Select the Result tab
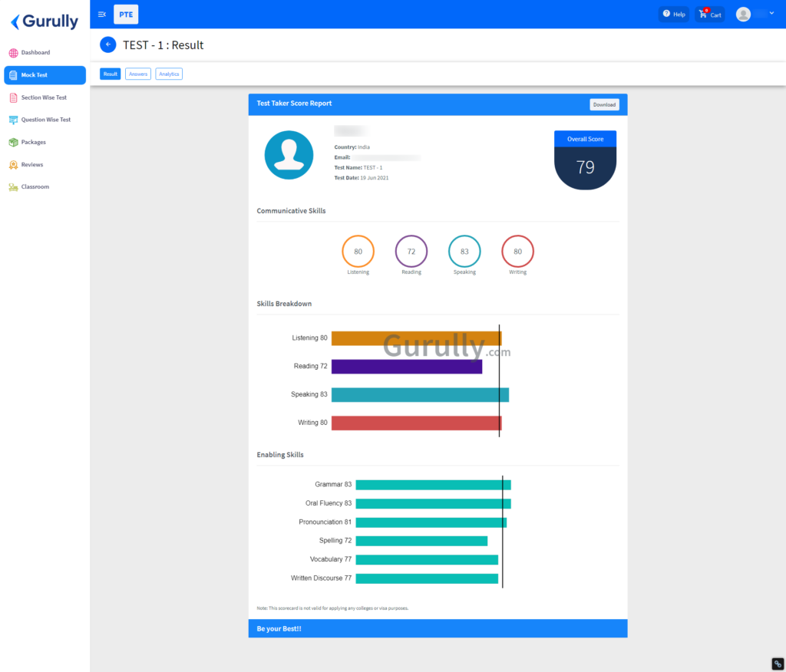This screenshot has width=786, height=672. pyautogui.click(x=111, y=74)
